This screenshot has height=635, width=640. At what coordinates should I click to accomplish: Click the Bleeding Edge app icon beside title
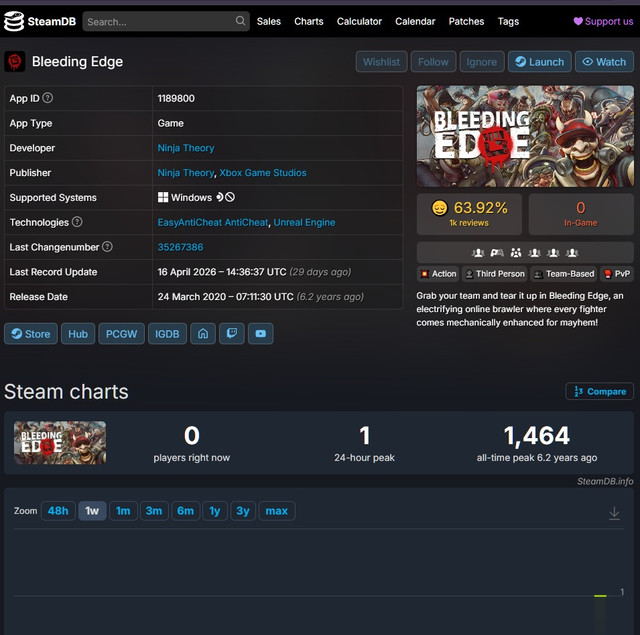(15, 62)
